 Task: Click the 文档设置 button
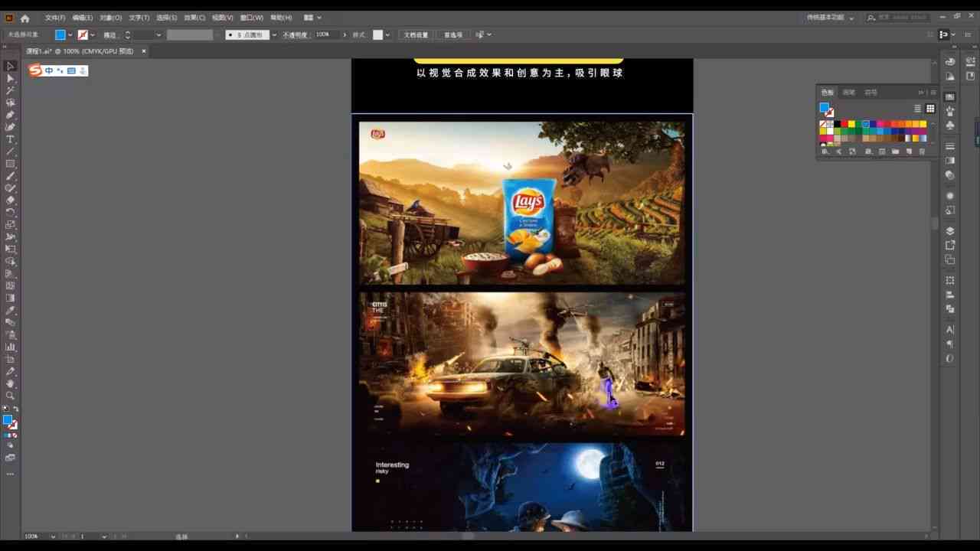tap(416, 34)
